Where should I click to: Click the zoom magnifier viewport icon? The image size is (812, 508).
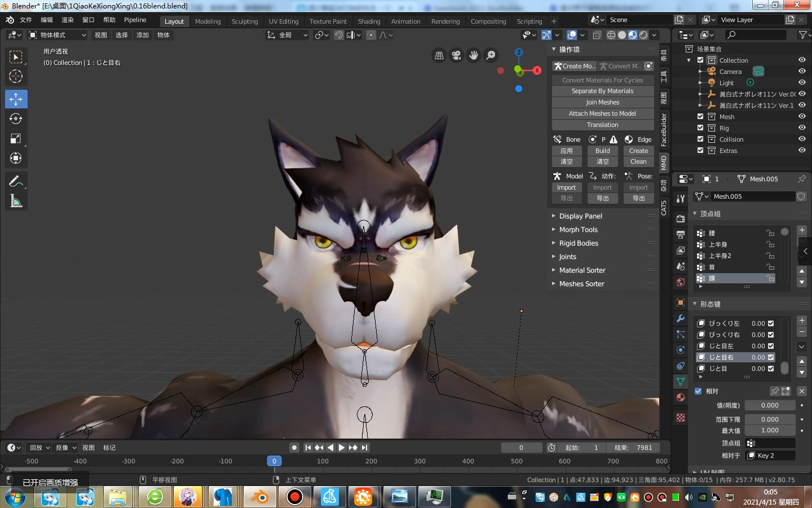pos(491,55)
